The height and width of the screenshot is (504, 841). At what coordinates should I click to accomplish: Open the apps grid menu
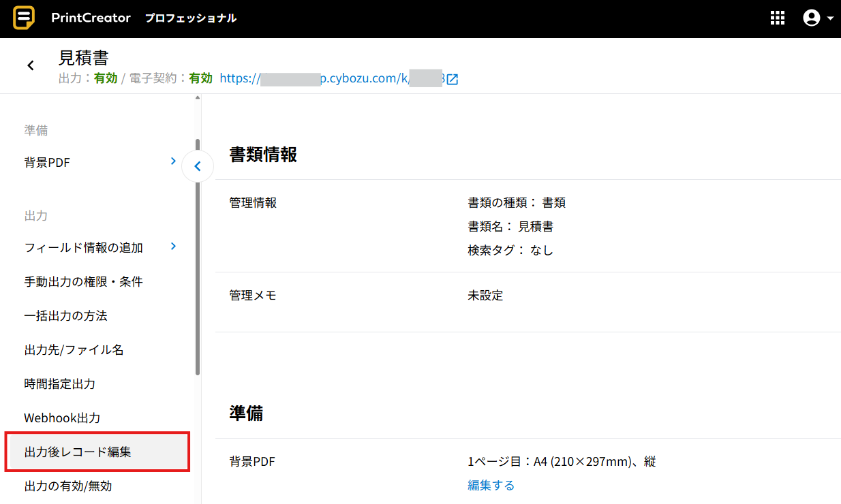[777, 18]
